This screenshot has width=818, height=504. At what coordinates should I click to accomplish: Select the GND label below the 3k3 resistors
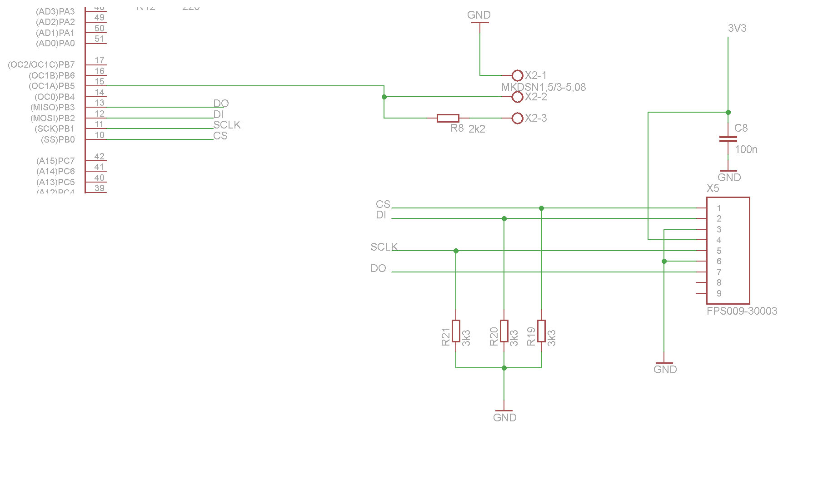[x=505, y=418]
